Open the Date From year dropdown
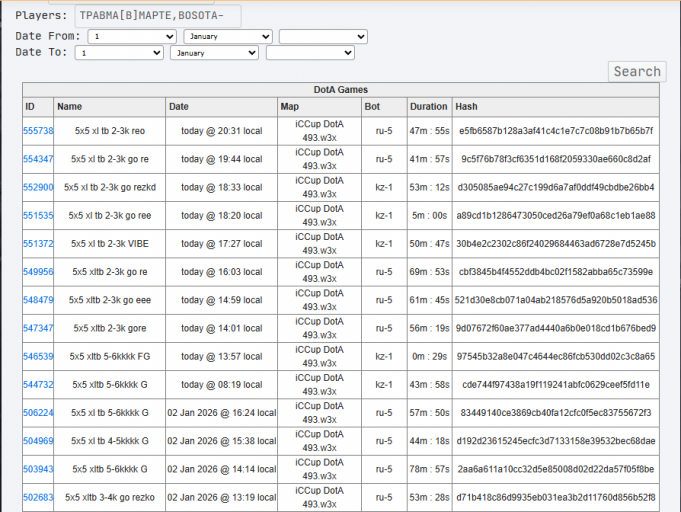The height and width of the screenshot is (512, 681). [323, 36]
